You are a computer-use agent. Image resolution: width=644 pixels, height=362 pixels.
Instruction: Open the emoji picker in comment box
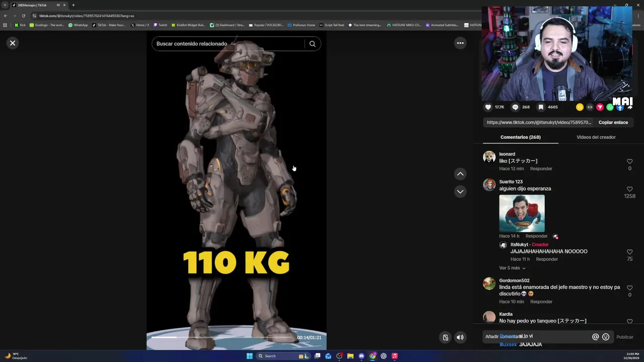click(x=606, y=337)
